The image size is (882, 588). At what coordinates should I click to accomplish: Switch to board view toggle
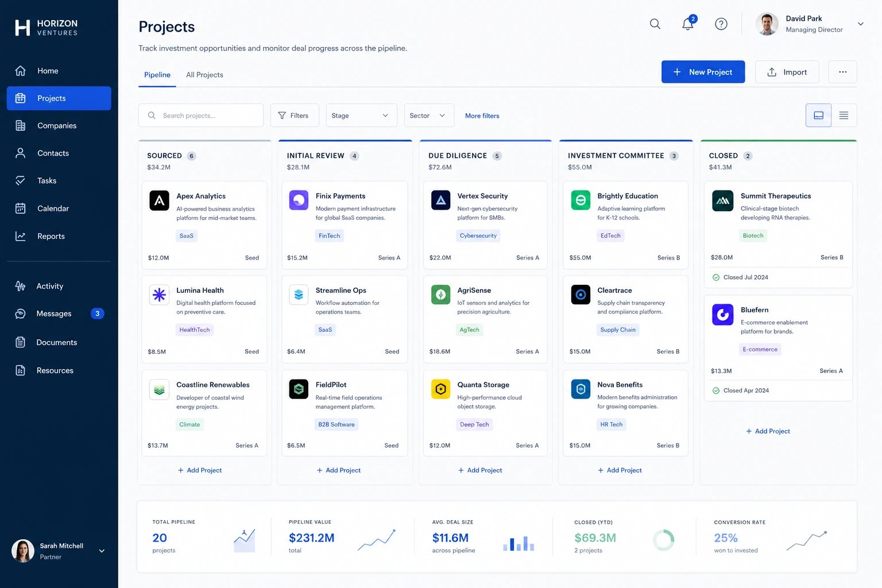coord(818,115)
